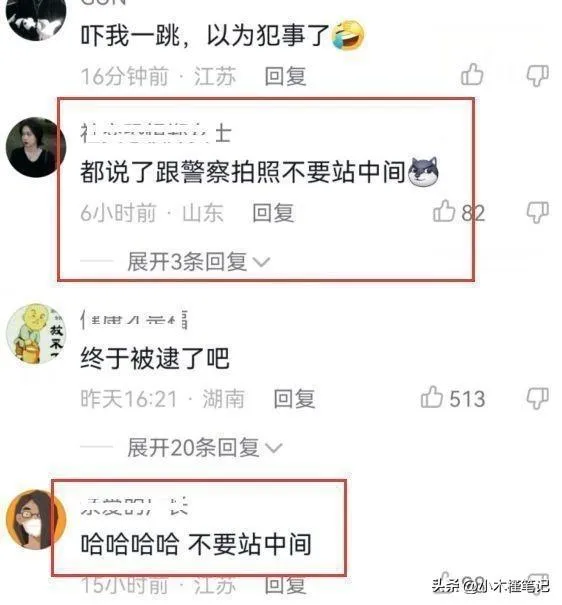Reply to the 湖南 user's comment
The width and height of the screenshot is (562, 605).
(294, 399)
